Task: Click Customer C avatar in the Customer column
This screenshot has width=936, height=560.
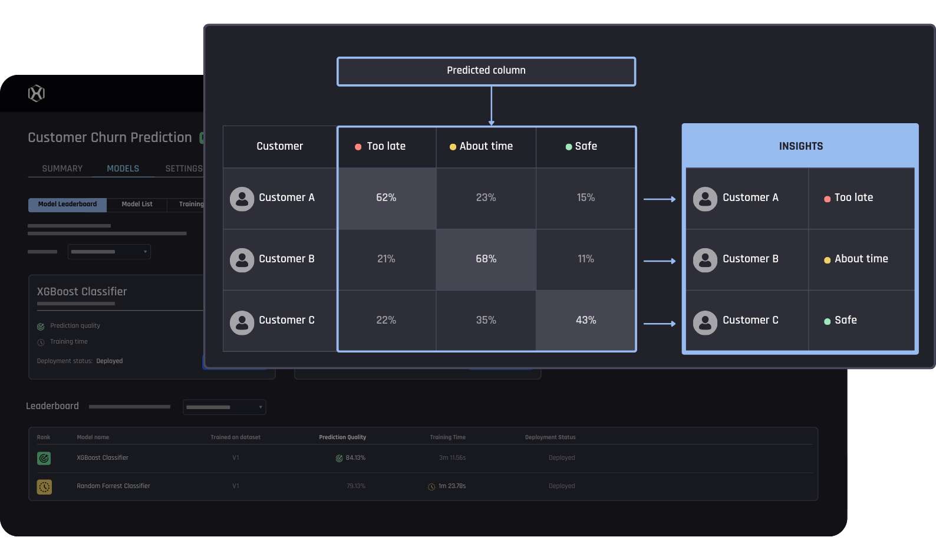Action: pyautogui.click(x=242, y=322)
